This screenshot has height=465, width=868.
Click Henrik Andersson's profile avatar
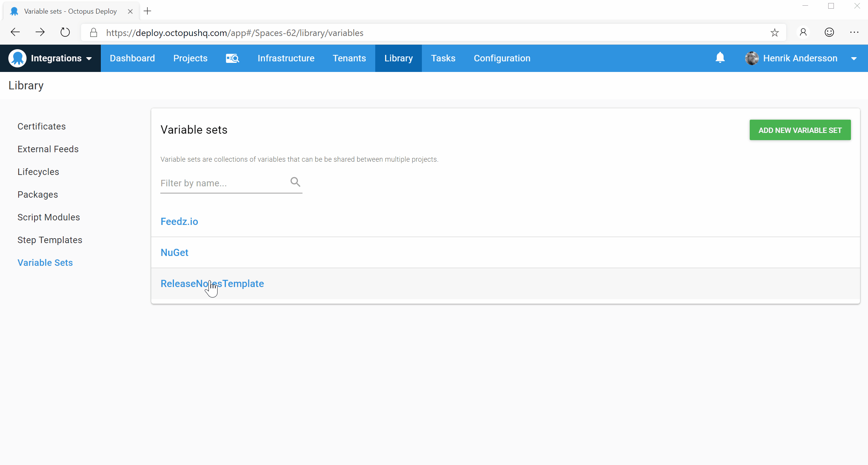click(x=751, y=58)
